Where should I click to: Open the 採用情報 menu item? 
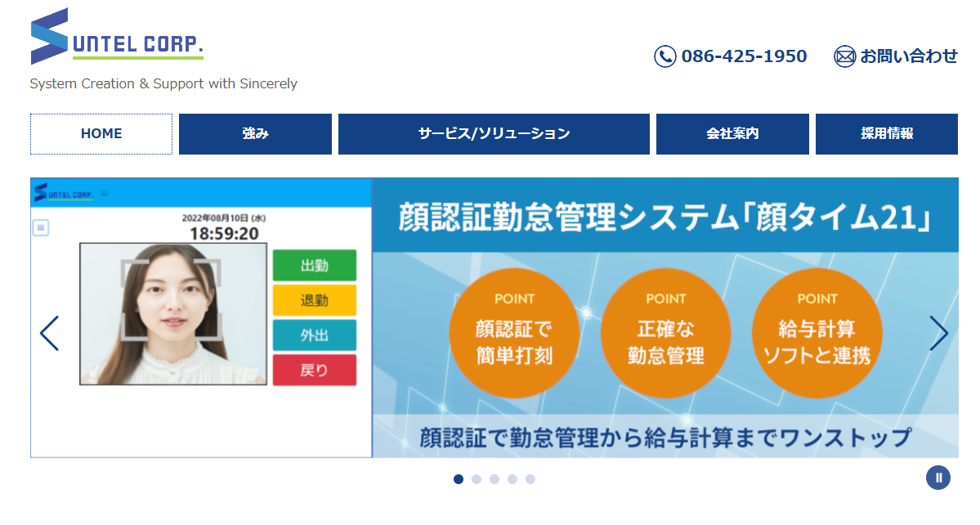[887, 134]
